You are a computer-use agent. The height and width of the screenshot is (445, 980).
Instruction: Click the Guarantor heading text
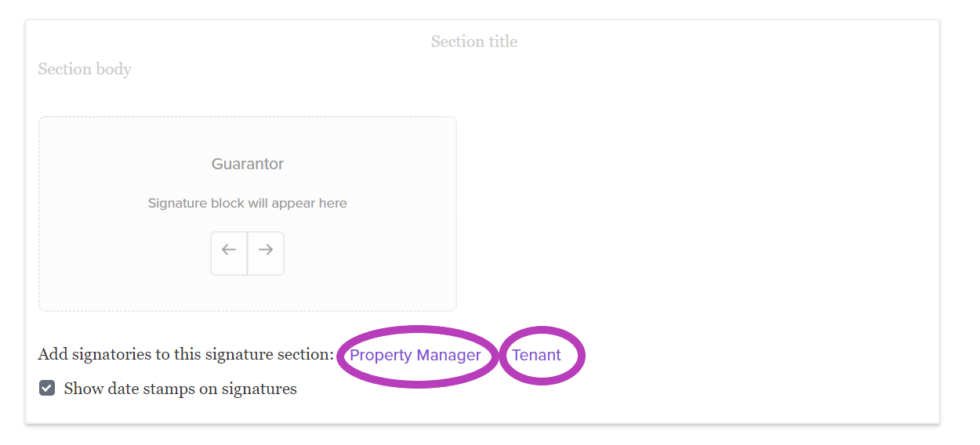[x=247, y=165]
